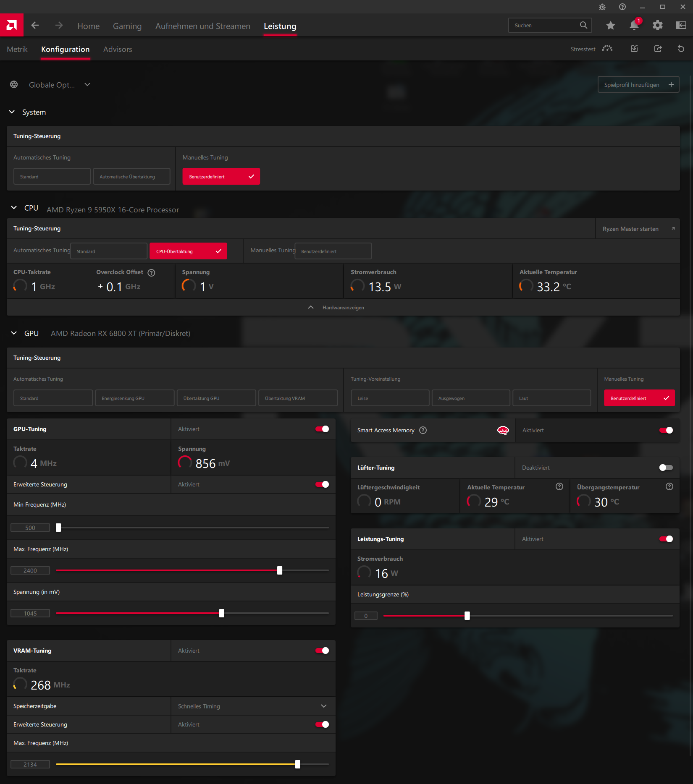Show fan Aktuelle Temperatur help info

[x=559, y=486]
